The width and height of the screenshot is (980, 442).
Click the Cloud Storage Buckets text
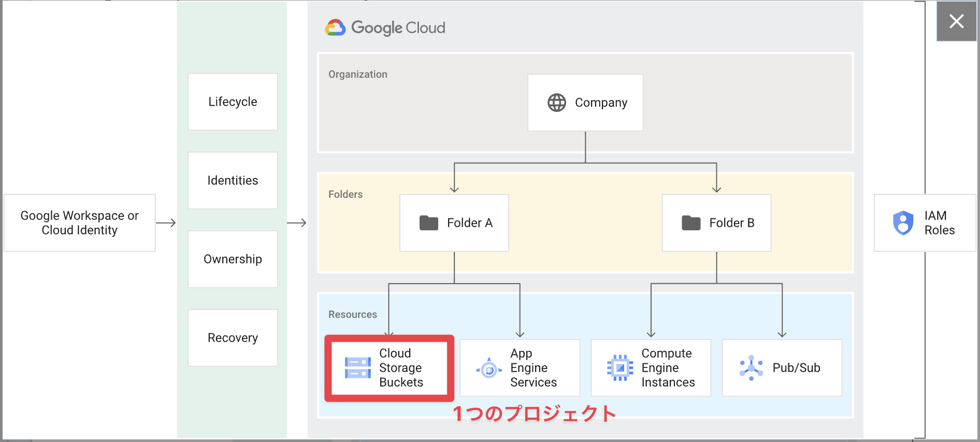[401, 368]
